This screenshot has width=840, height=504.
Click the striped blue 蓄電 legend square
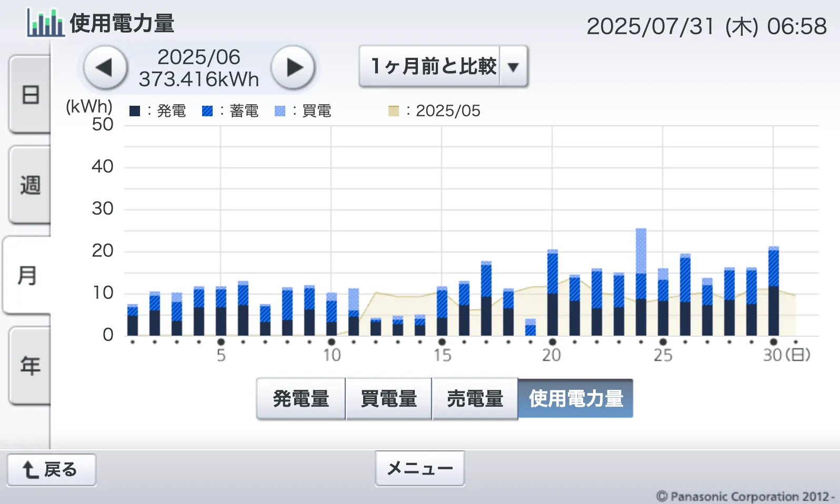[x=207, y=111]
